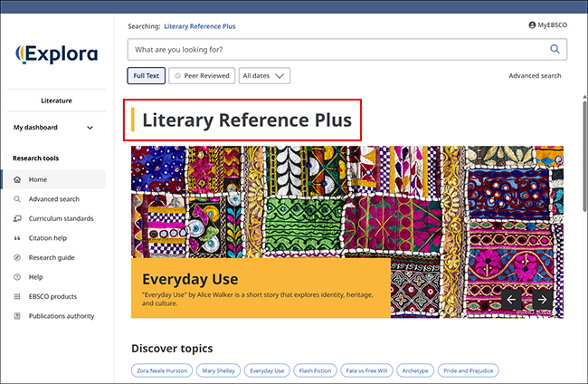
Task: Click the EBSCO products grid icon
Action: pyautogui.click(x=17, y=296)
